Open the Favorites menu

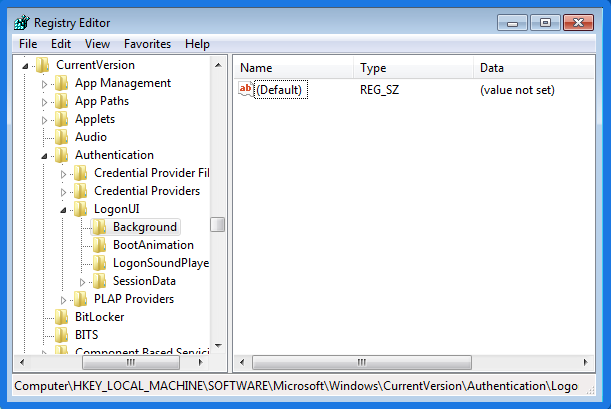pyautogui.click(x=147, y=44)
